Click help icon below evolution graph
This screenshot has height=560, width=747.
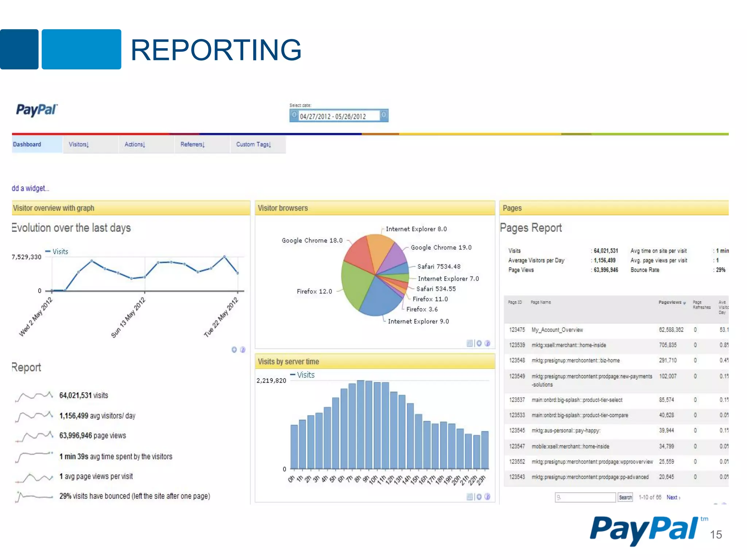pos(243,350)
